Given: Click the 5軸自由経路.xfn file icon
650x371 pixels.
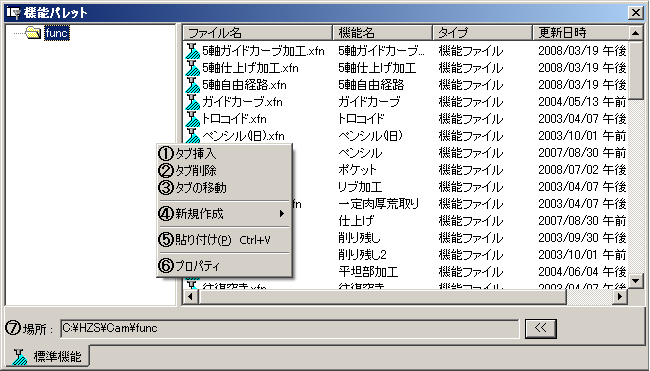Looking at the screenshot, I should pos(192,85).
